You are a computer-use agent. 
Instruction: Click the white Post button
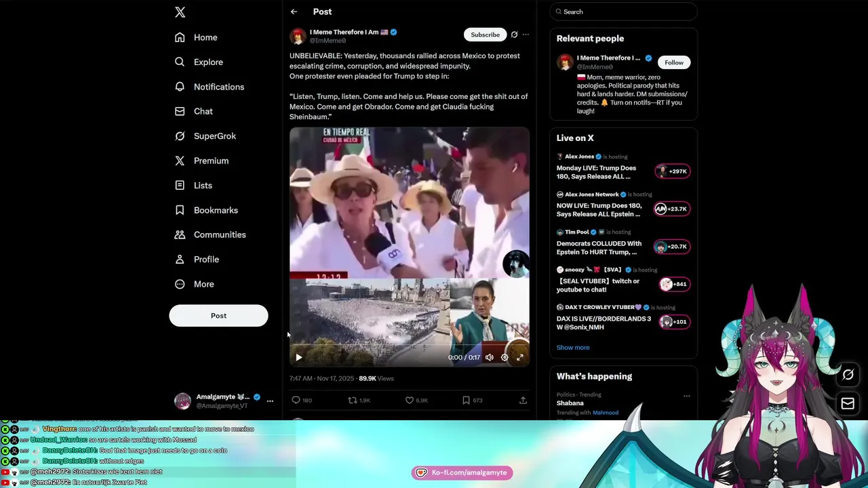pos(218,316)
